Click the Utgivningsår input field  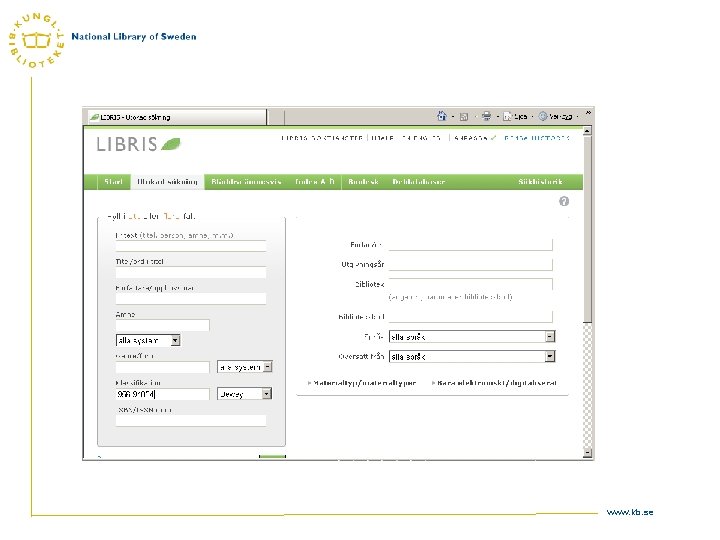tap(471, 264)
